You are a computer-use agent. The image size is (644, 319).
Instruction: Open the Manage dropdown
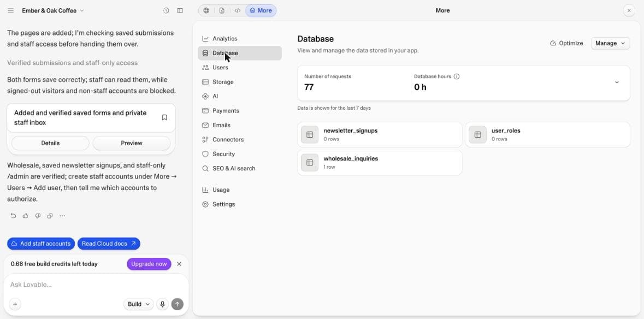pyautogui.click(x=610, y=43)
